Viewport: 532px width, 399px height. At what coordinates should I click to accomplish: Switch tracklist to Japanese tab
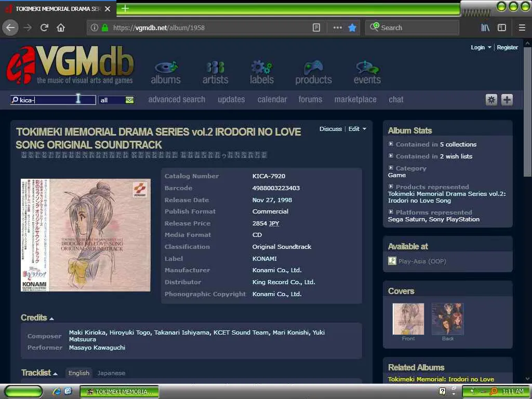coord(111,373)
